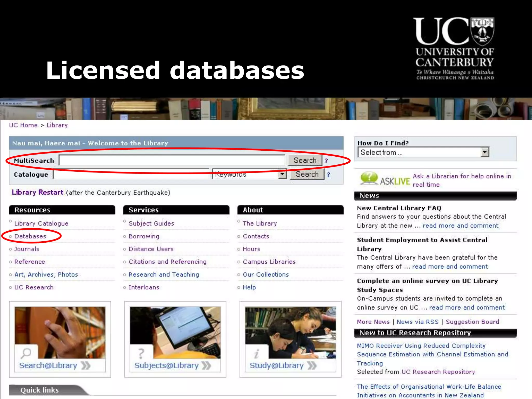Viewport: 532px width, 399px height.
Task: Open the Organisational Work-Life Balance article
Action: (x=429, y=391)
